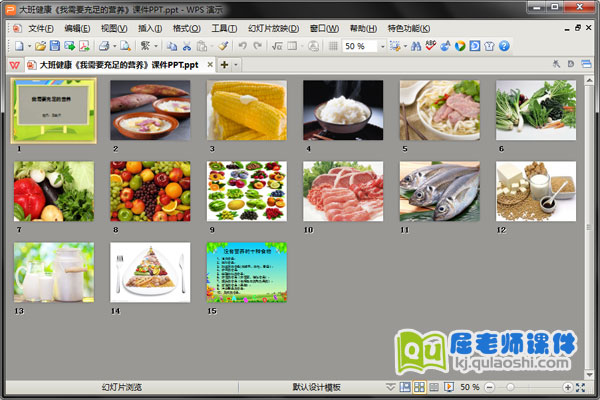Expand the double-chevron in status bar
Image resolution: width=600 pixels, height=400 pixels.
click(391, 387)
